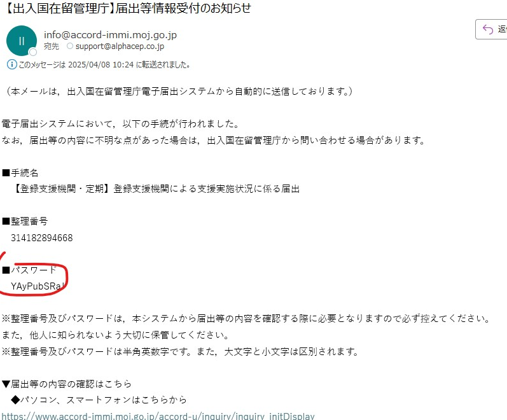Click the ■手続名 heading
Viewport: 507px width, 420px height.
click(x=20, y=173)
